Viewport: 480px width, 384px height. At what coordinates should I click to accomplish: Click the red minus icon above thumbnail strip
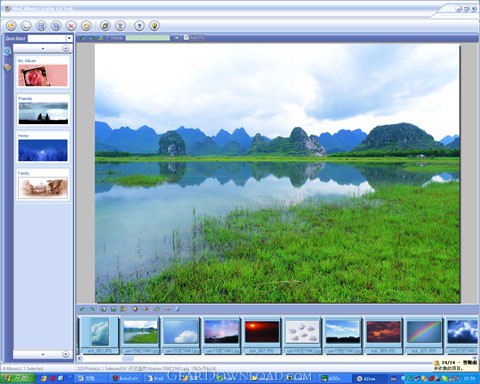coord(167,309)
